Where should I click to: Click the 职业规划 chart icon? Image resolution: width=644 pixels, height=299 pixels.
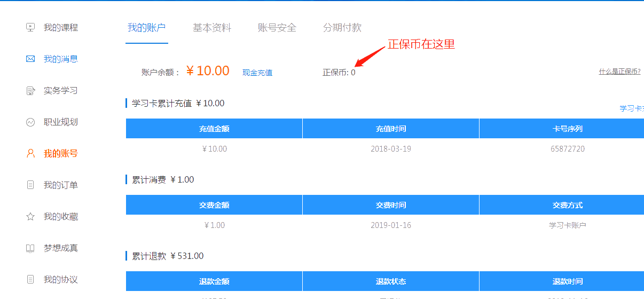point(30,122)
